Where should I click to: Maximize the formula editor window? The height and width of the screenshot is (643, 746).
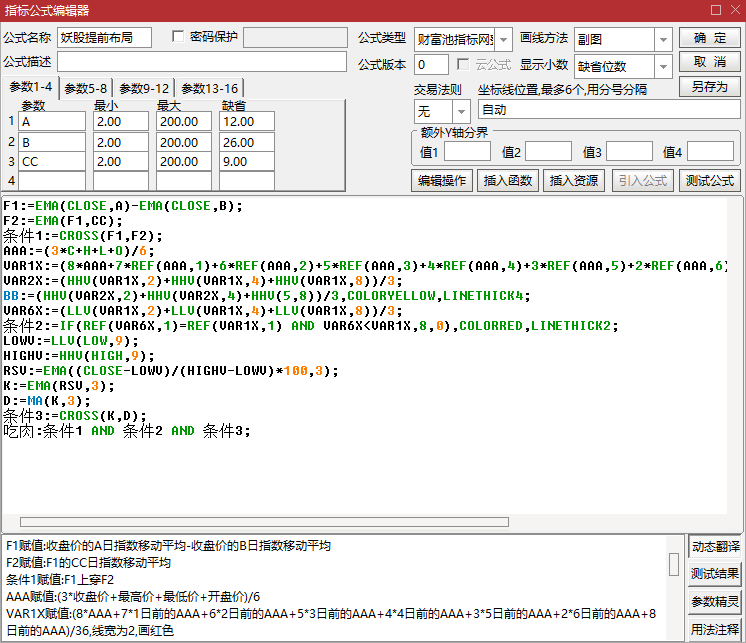click(x=714, y=10)
